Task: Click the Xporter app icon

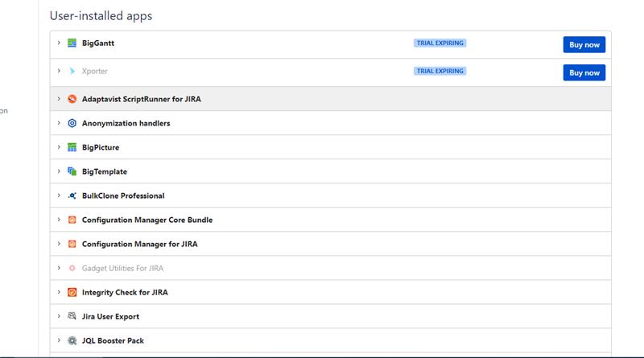Action: point(72,71)
